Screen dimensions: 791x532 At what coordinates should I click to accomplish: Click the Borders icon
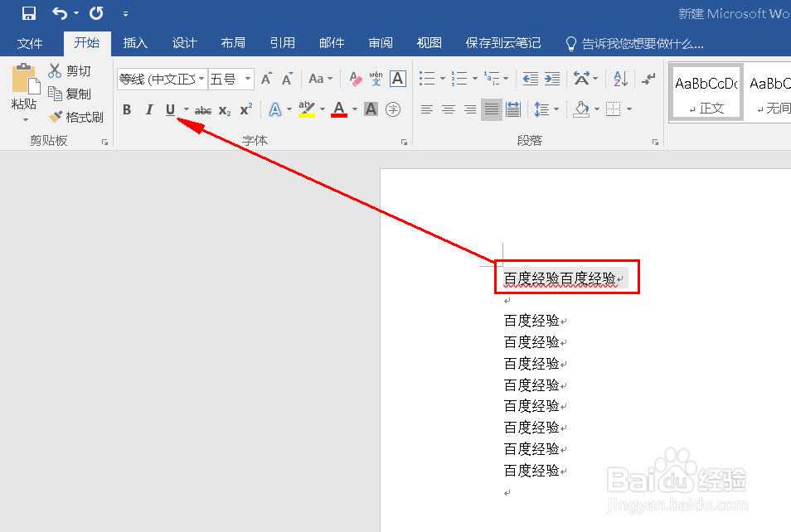click(613, 109)
